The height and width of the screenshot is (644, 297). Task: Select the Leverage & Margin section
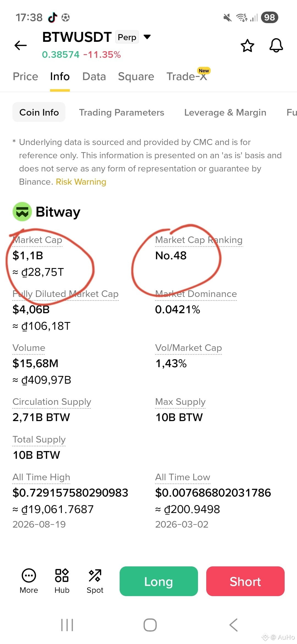point(225,112)
